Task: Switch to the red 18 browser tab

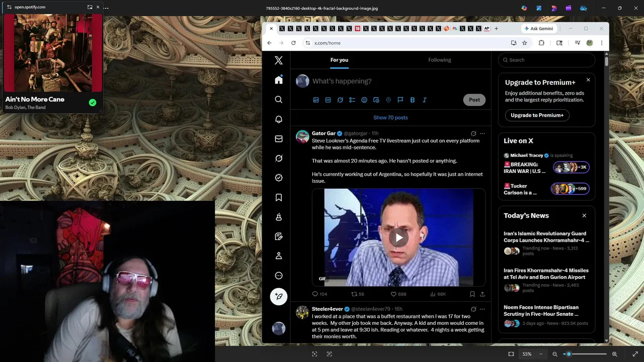Action: coord(357,29)
